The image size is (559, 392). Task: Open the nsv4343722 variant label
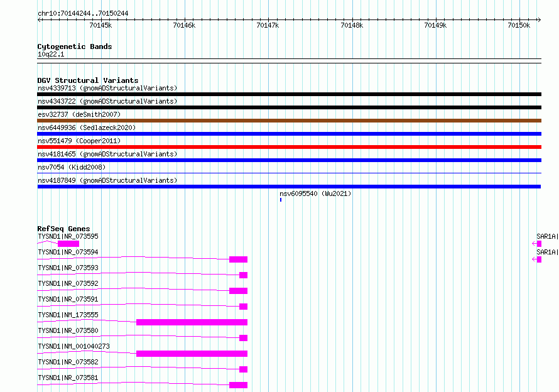(107, 101)
